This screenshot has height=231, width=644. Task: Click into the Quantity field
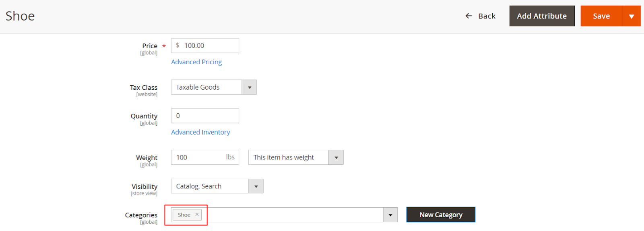tap(205, 116)
